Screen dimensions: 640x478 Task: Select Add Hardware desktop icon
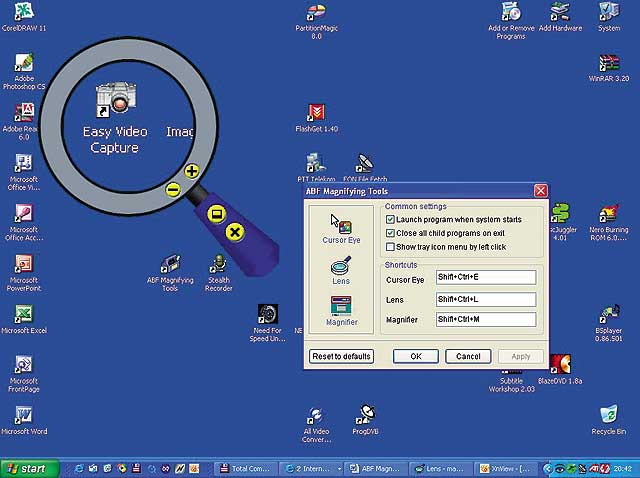(x=560, y=17)
